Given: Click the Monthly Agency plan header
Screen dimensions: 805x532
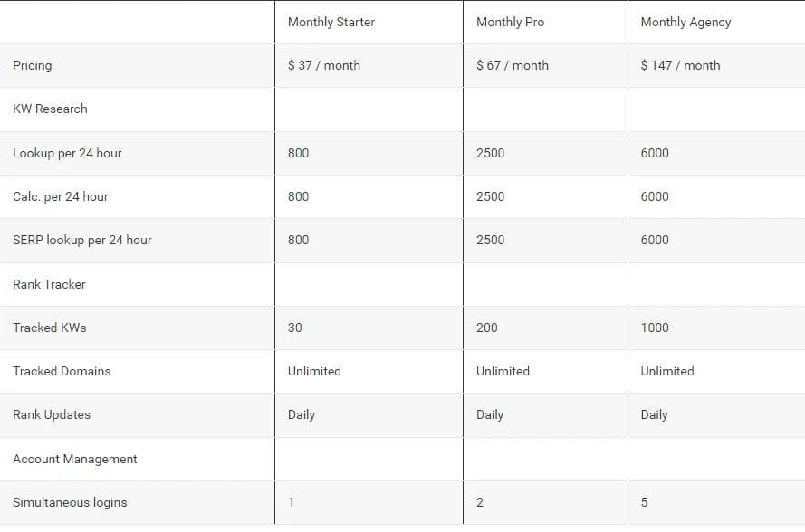Looking at the screenshot, I should [x=685, y=22].
